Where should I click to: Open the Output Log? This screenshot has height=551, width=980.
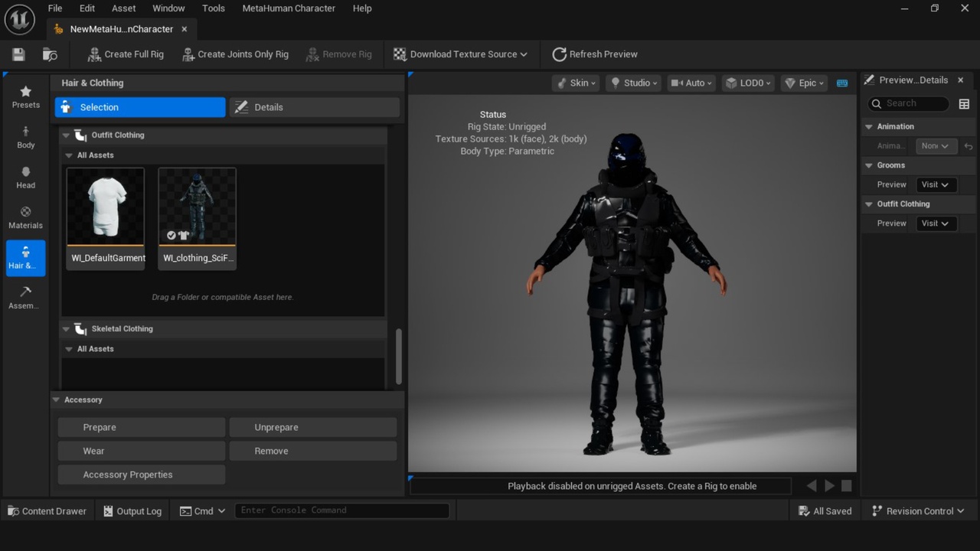pos(132,511)
